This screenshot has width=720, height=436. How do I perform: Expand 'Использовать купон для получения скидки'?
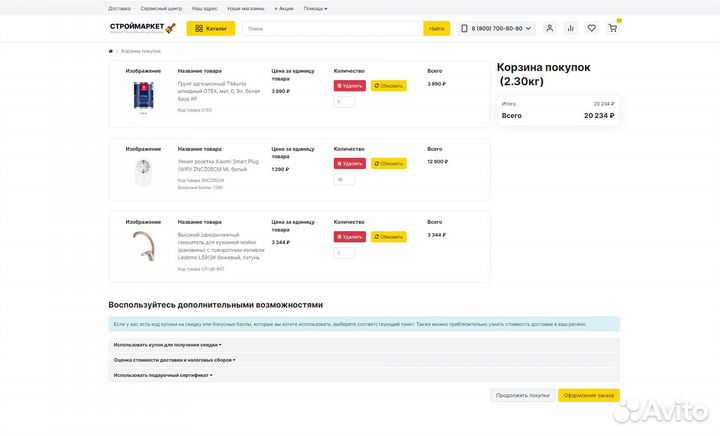point(167,344)
